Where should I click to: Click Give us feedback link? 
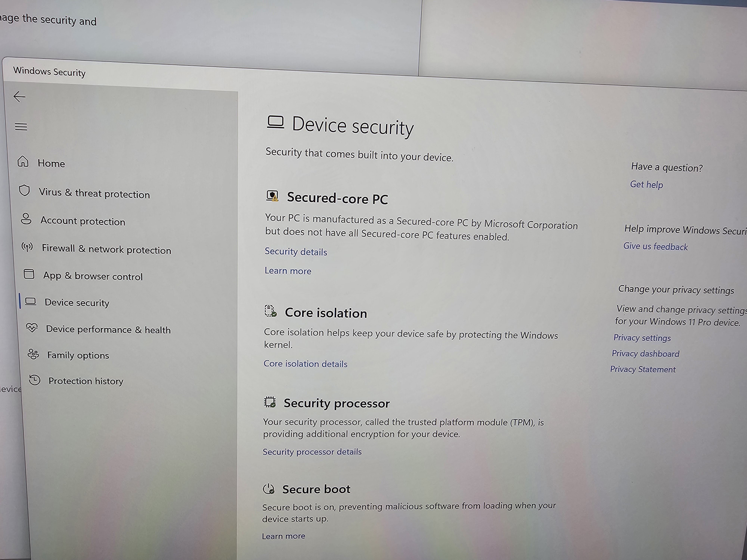[x=655, y=246]
